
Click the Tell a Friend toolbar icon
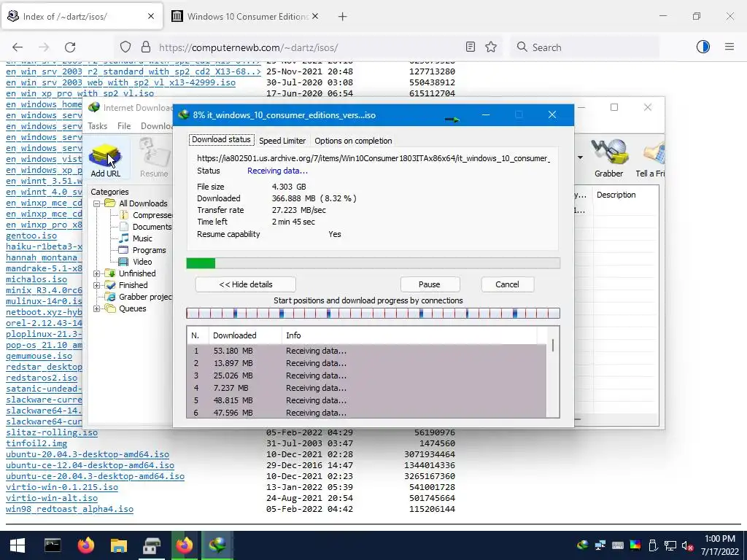coord(651,158)
